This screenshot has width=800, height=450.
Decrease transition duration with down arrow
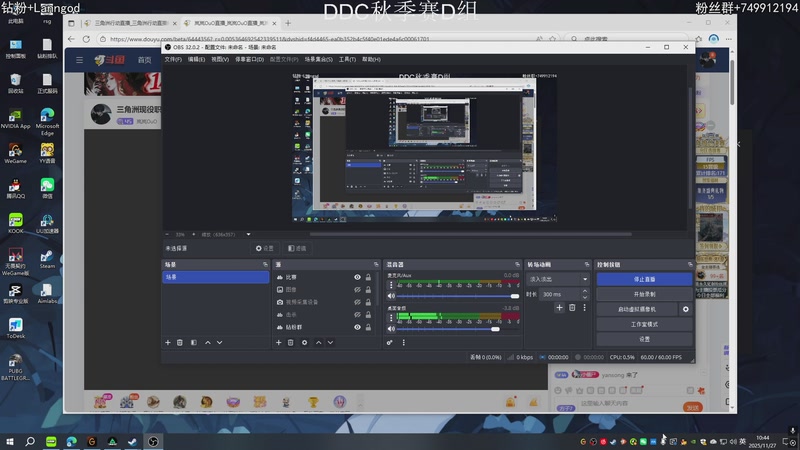tap(585, 297)
